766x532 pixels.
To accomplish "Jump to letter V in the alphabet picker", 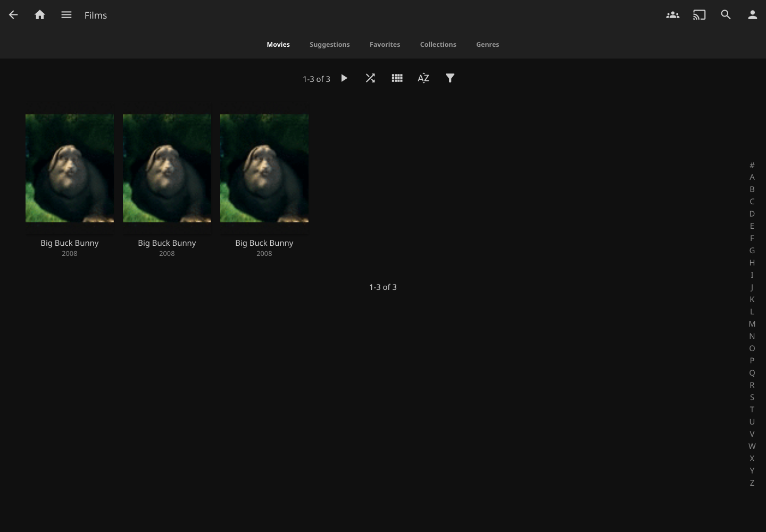I will 752,434.
